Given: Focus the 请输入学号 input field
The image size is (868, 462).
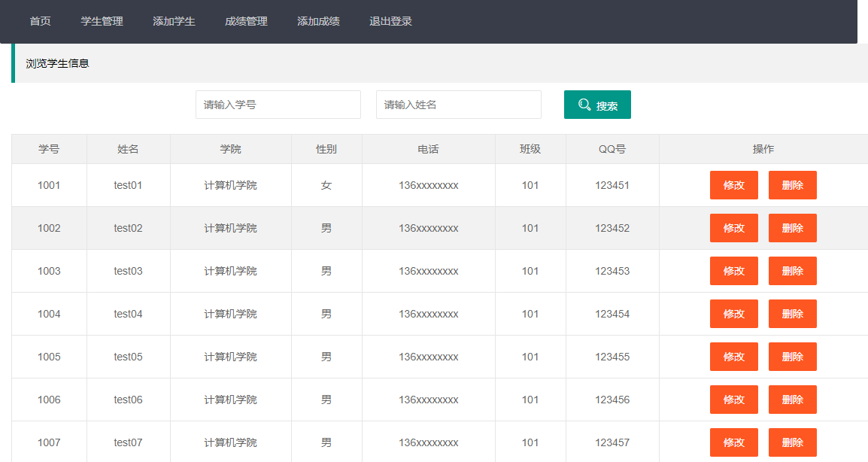Looking at the screenshot, I should (278, 105).
